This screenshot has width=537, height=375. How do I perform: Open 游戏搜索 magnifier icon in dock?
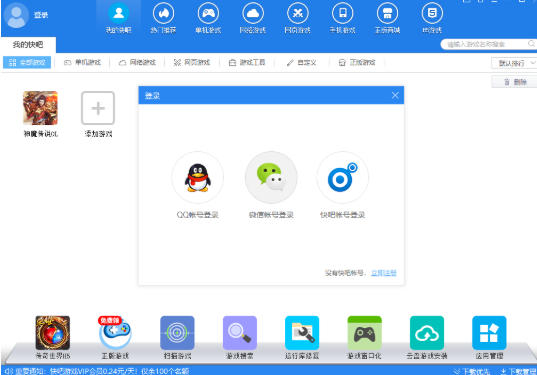click(240, 333)
